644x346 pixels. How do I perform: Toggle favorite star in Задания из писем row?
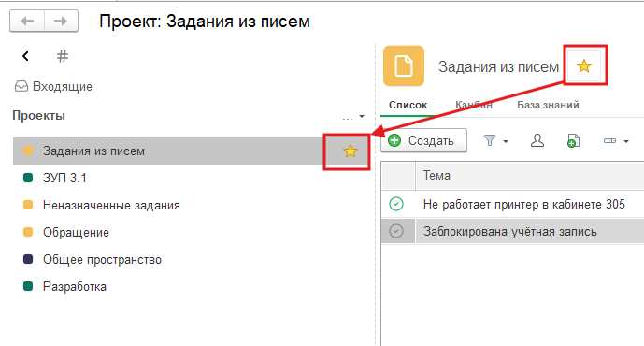pos(350,151)
